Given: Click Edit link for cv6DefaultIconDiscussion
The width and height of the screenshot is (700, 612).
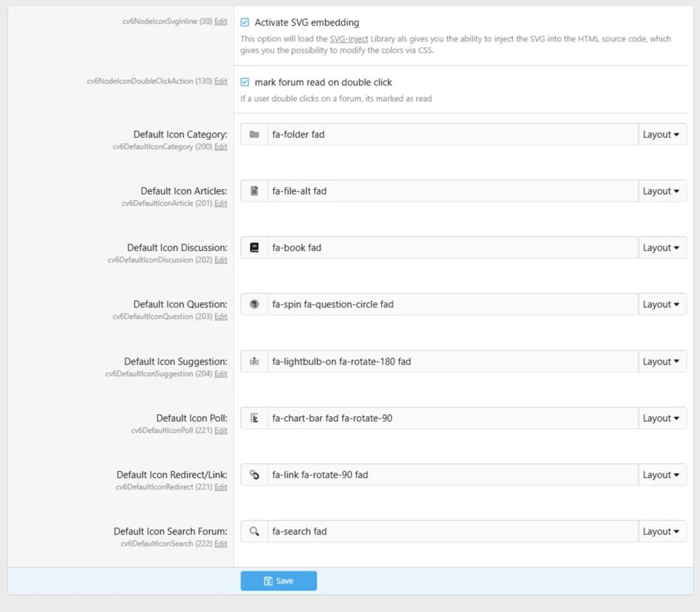Looking at the screenshot, I should point(221,260).
